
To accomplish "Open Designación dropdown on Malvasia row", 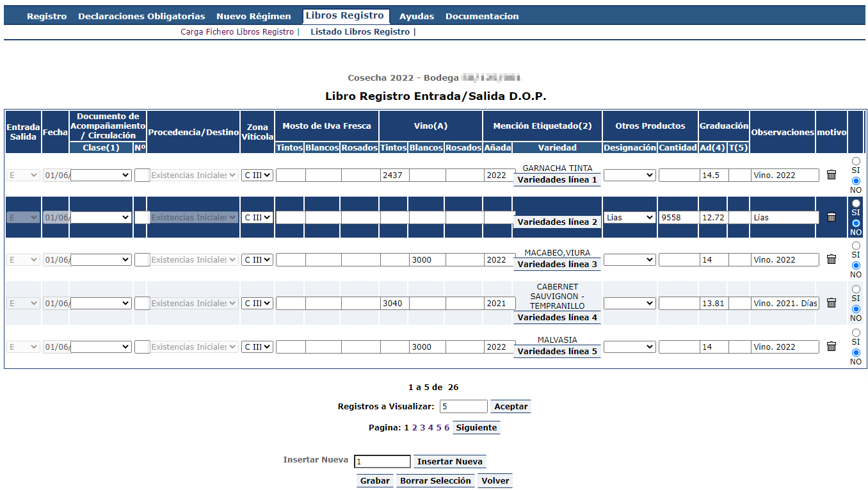I will pyautogui.click(x=630, y=347).
